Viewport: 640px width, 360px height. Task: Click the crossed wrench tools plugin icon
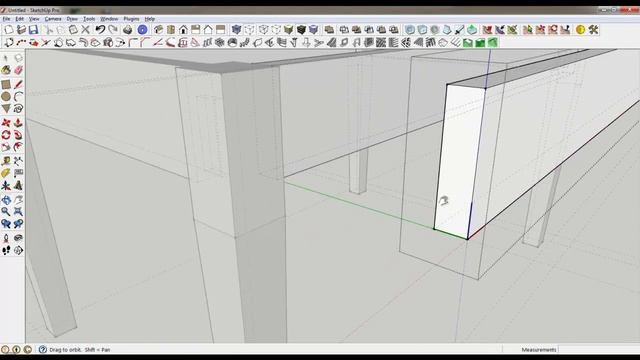click(593, 29)
